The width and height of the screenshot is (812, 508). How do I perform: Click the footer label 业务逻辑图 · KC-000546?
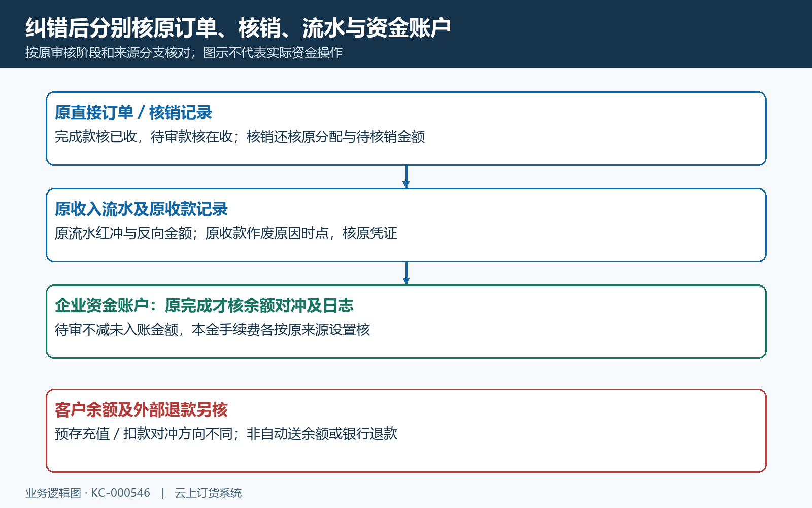coord(88,493)
